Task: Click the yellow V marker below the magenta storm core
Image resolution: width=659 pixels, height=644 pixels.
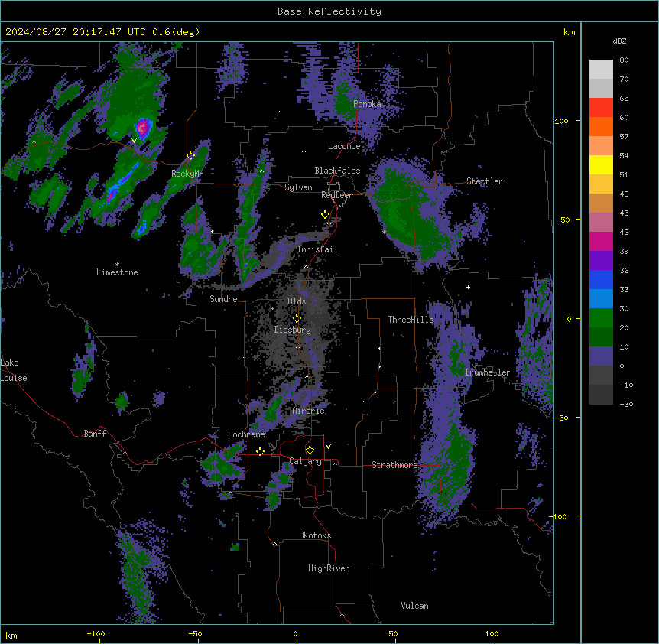Action: tap(134, 141)
